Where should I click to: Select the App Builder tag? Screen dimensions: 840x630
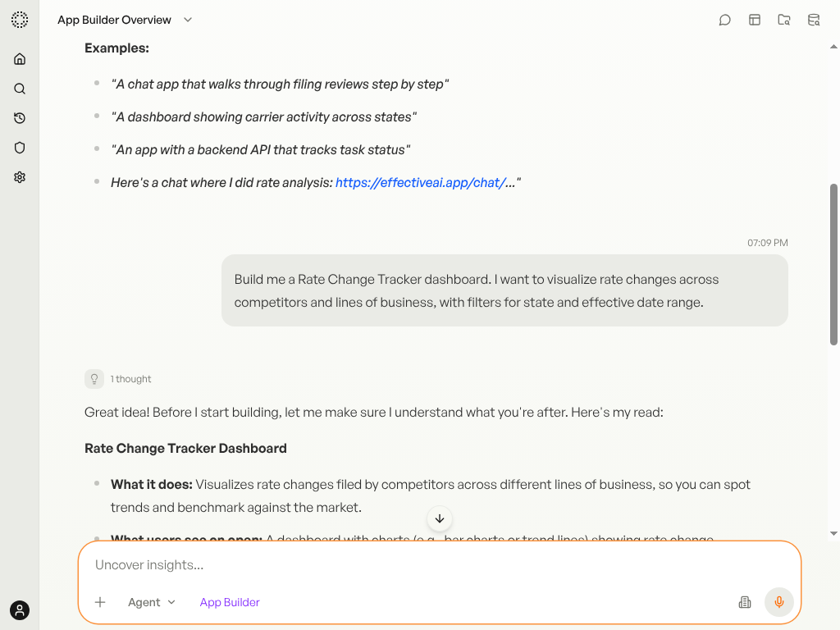click(x=230, y=602)
